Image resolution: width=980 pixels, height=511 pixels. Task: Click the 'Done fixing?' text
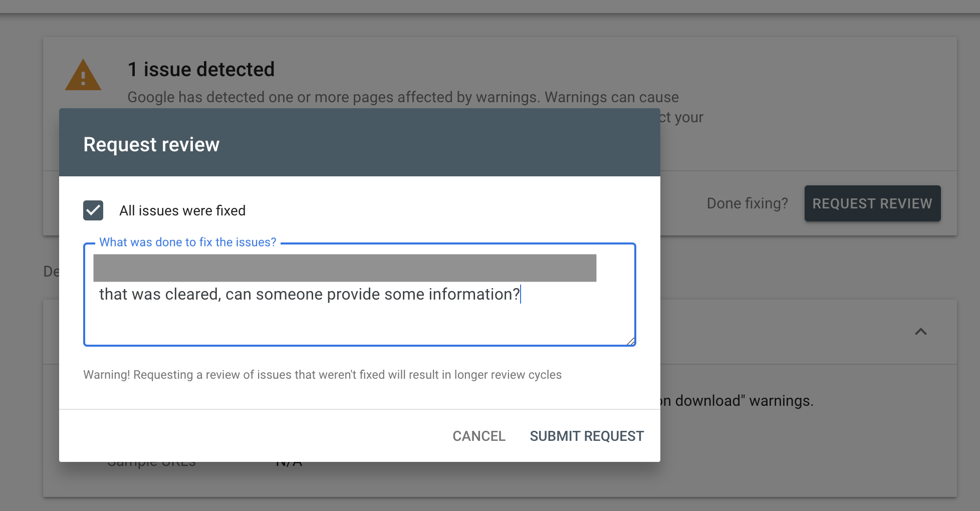[x=747, y=203]
